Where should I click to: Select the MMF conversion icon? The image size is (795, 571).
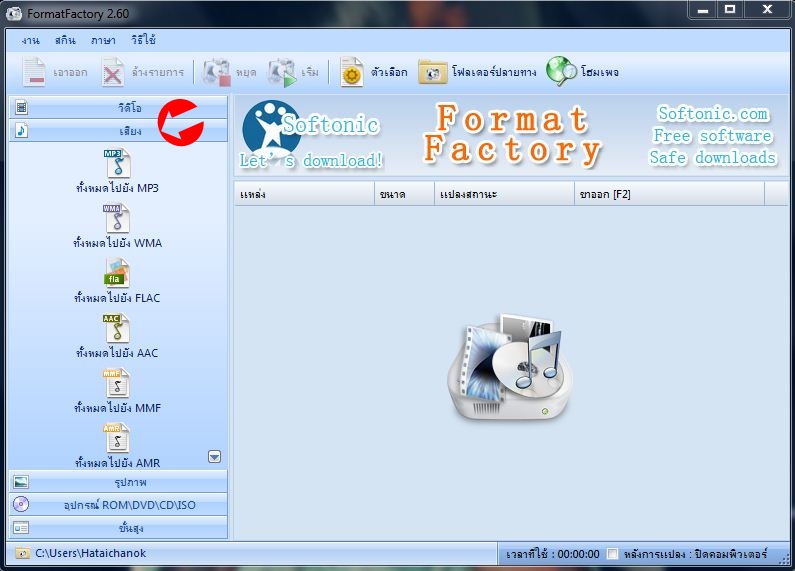(x=117, y=383)
